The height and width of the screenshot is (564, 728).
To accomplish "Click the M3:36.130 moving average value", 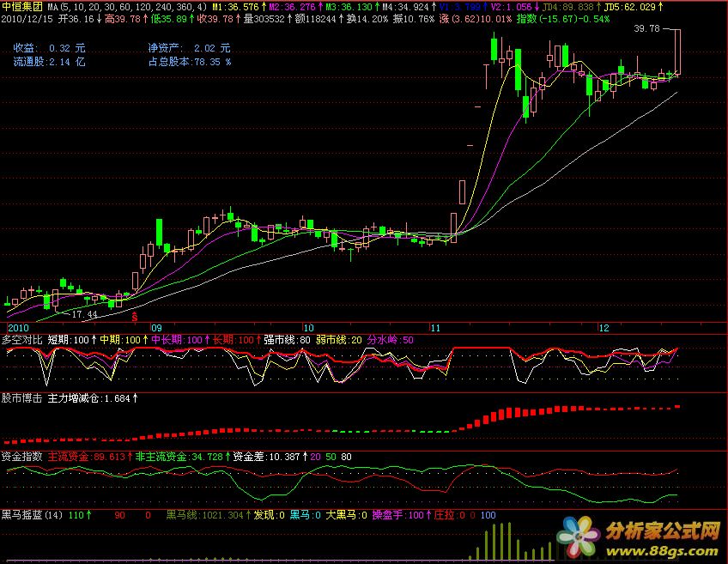I will [352, 7].
